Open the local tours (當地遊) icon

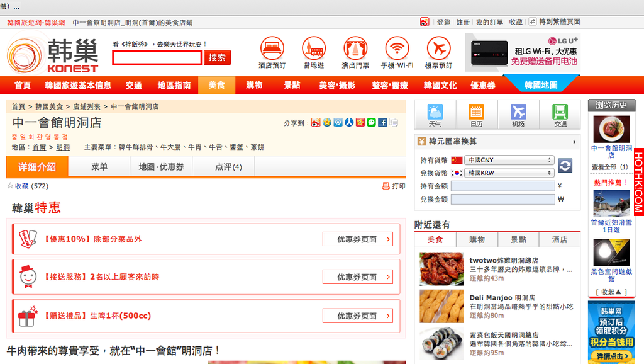click(x=314, y=48)
